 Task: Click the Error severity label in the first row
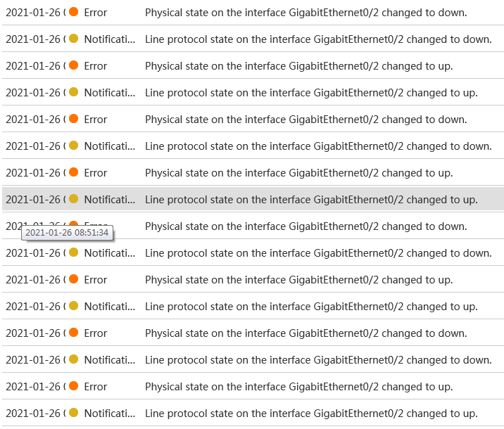95,13
